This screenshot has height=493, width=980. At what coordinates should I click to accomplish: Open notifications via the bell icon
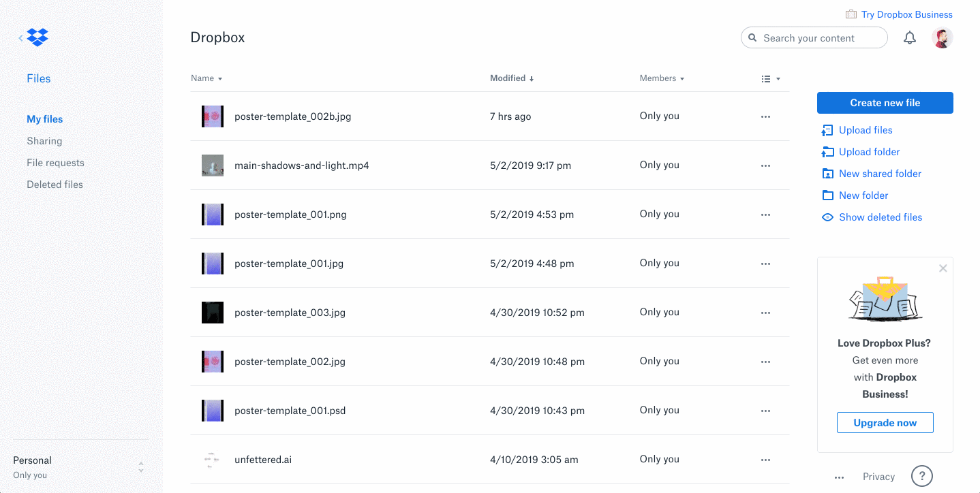click(909, 37)
